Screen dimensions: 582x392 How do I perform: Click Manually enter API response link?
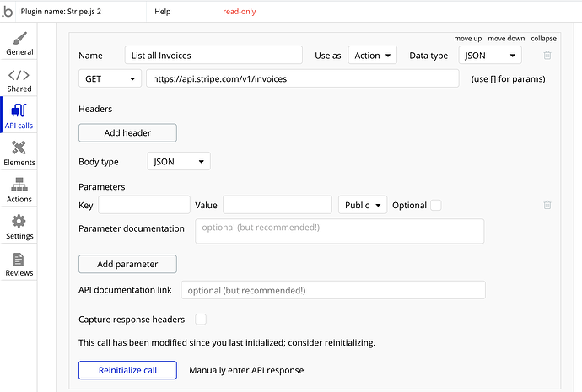[246, 370]
